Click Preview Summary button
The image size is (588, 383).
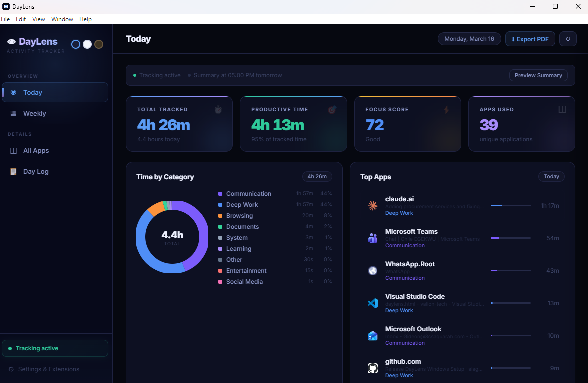(x=538, y=76)
